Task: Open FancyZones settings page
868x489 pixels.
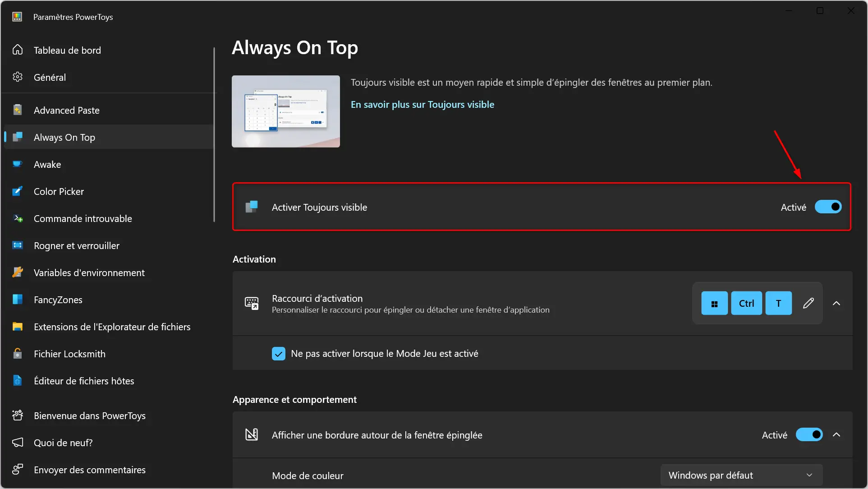Action: coord(108,300)
